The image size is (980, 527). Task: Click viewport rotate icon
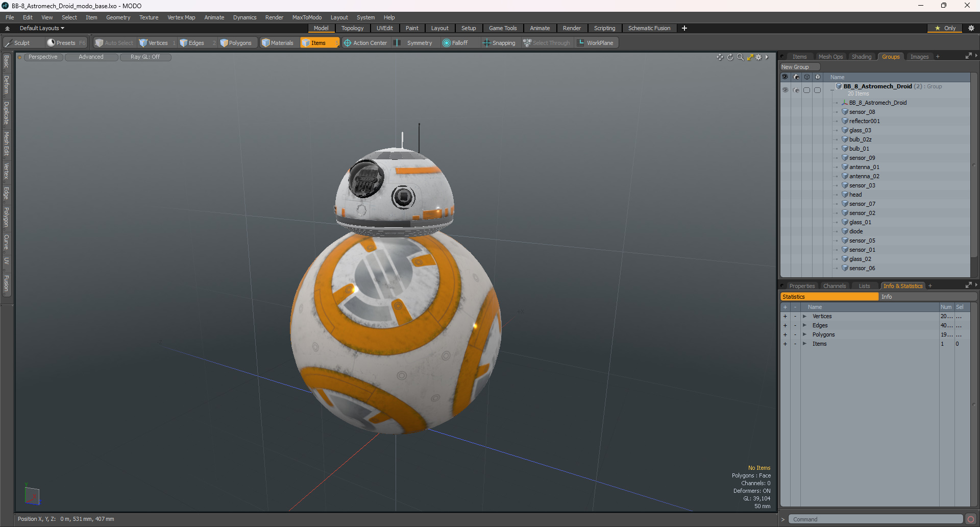click(x=730, y=57)
